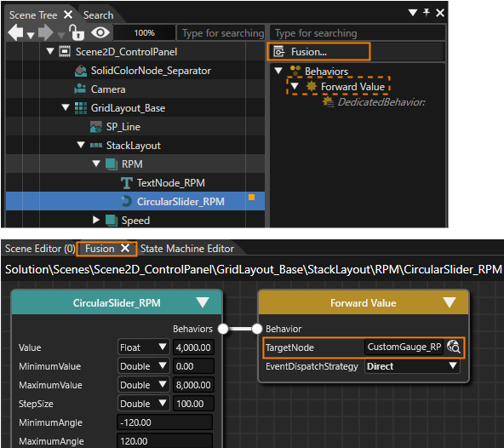Switch to the Scene Editor (0) tab
504x448 pixels.
pyautogui.click(x=40, y=249)
